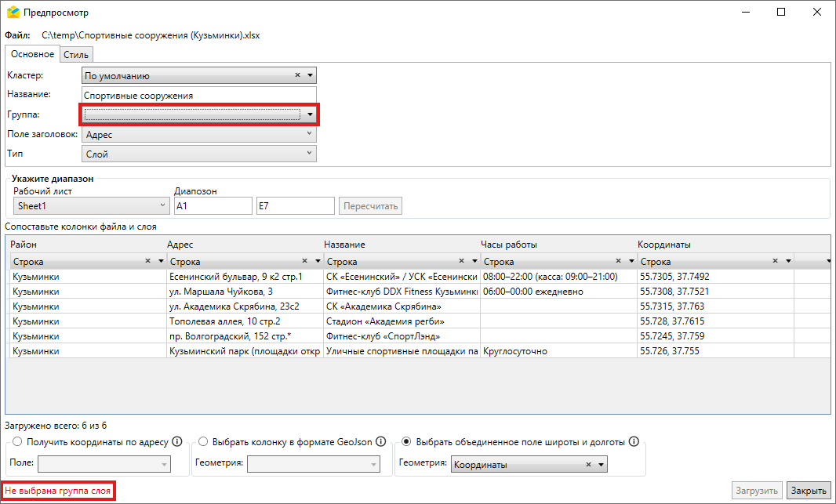Clear the Район column type with x
Viewport: 836px width, 504px height.
[x=147, y=261]
